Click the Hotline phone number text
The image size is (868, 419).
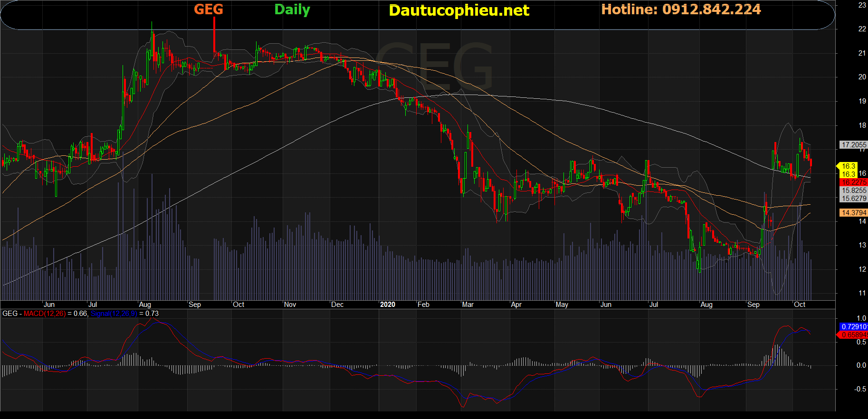[x=681, y=10]
